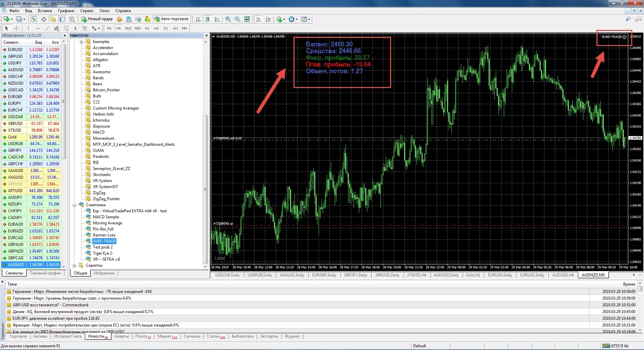Select SURF-TRADE expert advisor
Viewport: 644px width, 350px height.
(x=104, y=241)
